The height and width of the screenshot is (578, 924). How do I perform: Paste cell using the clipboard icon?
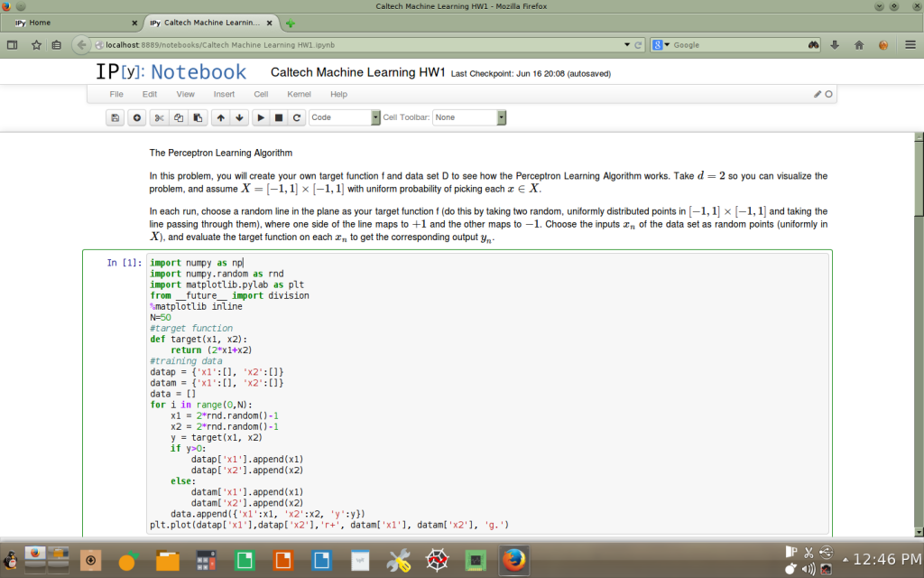click(x=198, y=117)
